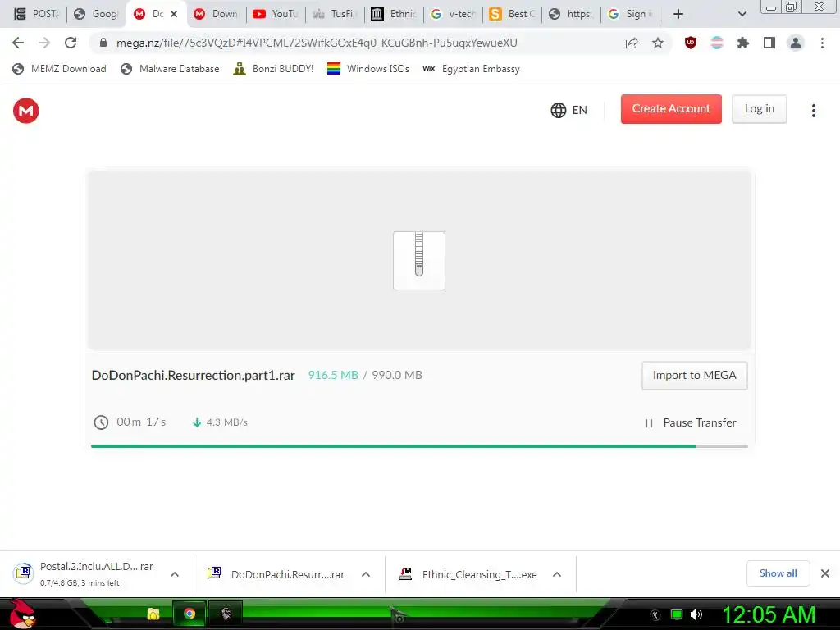Viewport: 840px width, 630px height.
Task: Click the download progress bar
Action: pos(419,445)
